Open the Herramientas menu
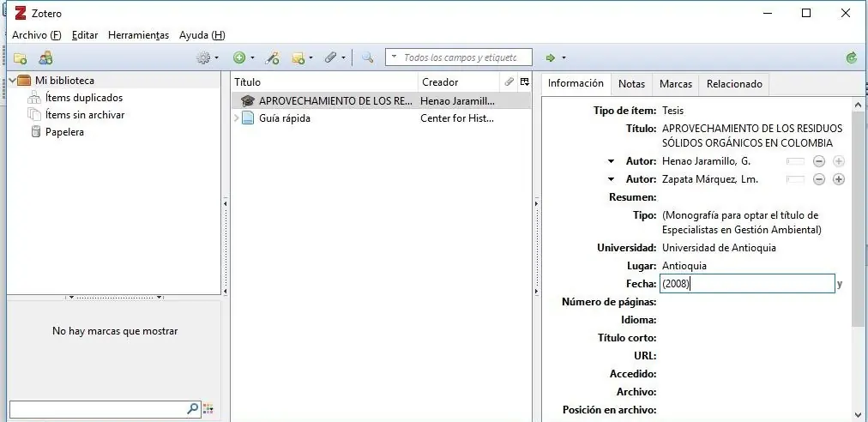The height and width of the screenshot is (422, 868). [138, 35]
